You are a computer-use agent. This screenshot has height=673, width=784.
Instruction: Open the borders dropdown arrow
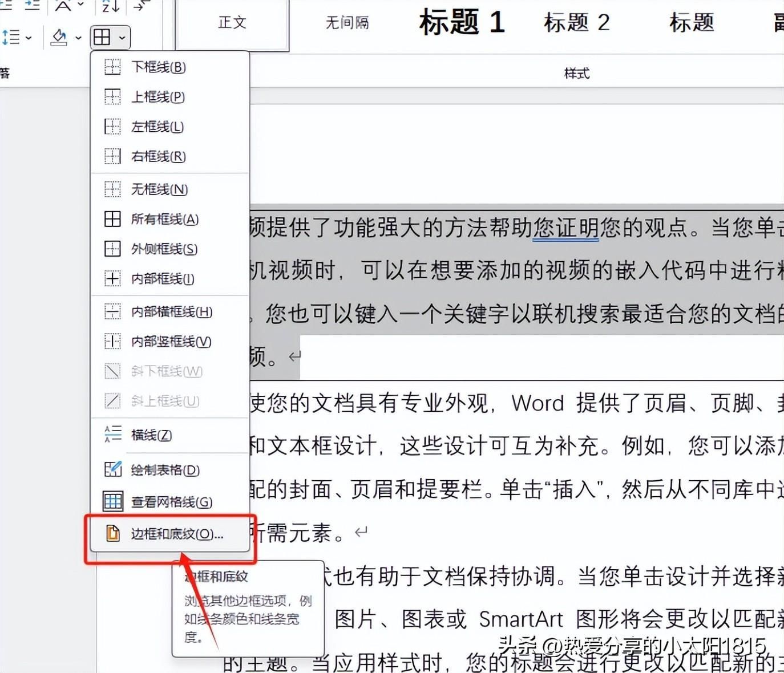coord(122,38)
